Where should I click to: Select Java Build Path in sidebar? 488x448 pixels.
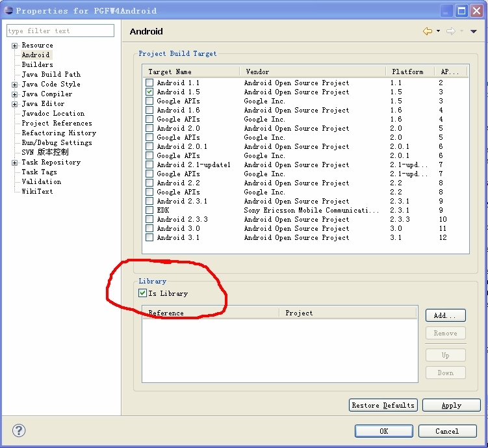pos(51,74)
